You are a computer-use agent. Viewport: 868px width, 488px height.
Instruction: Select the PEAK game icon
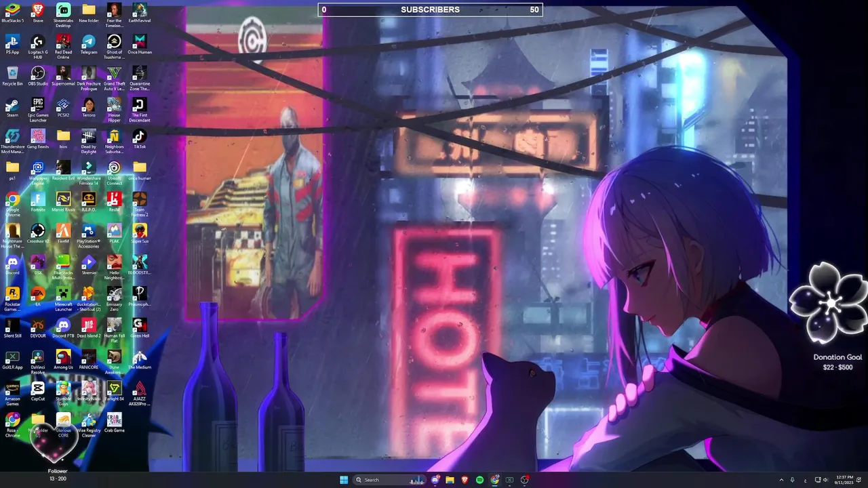[x=114, y=230]
